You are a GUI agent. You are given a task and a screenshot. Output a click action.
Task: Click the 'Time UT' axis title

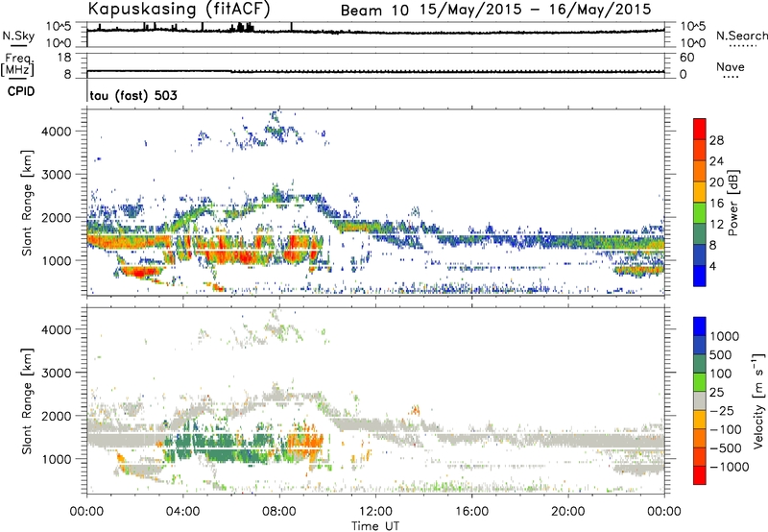point(375,526)
